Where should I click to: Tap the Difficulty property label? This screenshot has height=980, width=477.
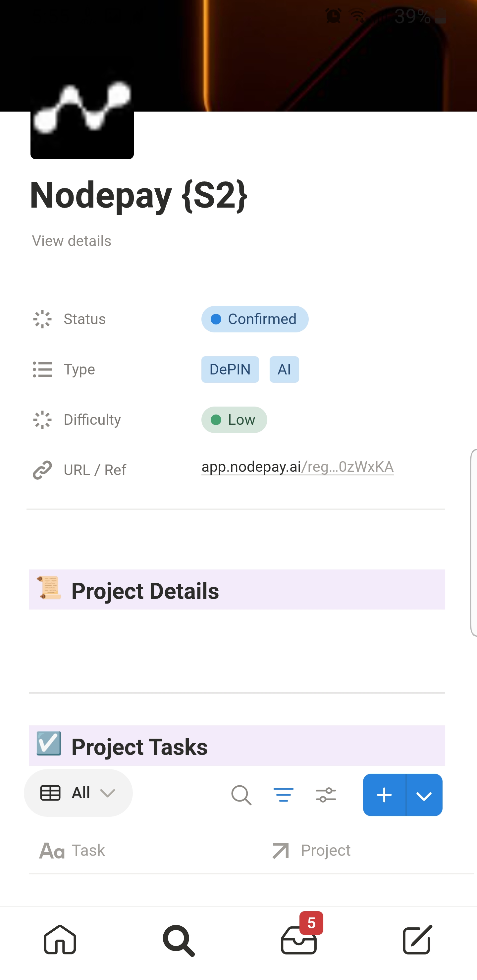click(92, 419)
